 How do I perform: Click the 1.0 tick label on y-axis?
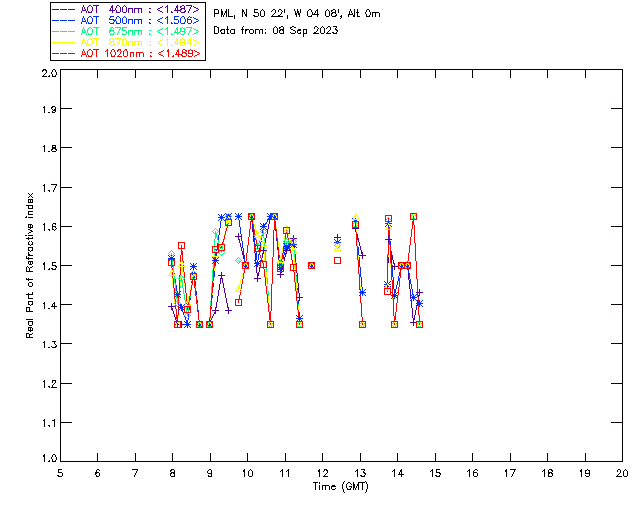pos(47,460)
